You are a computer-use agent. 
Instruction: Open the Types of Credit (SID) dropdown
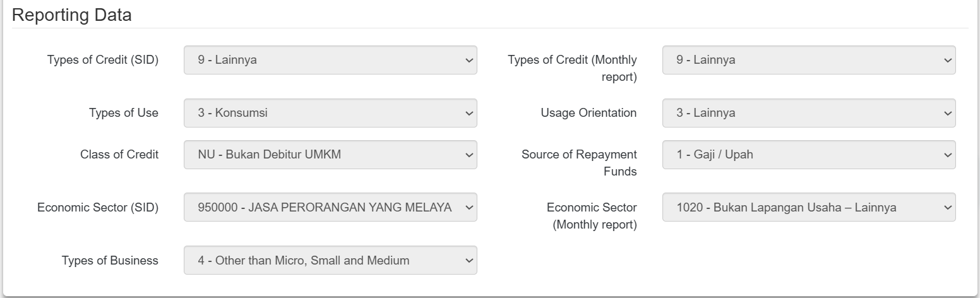click(330, 60)
